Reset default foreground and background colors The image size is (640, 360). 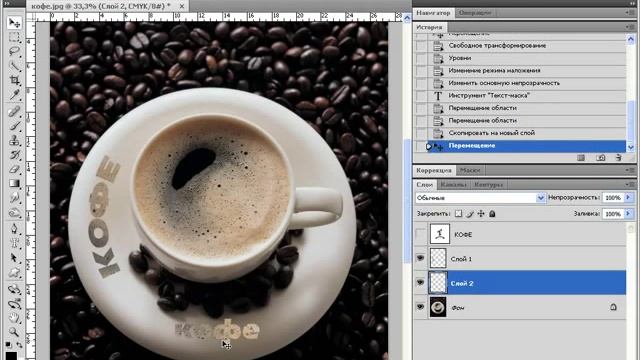point(9,344)
